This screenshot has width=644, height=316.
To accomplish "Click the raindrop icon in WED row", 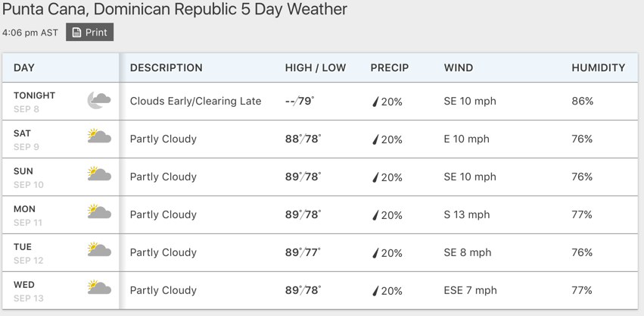I will point(375,291).
